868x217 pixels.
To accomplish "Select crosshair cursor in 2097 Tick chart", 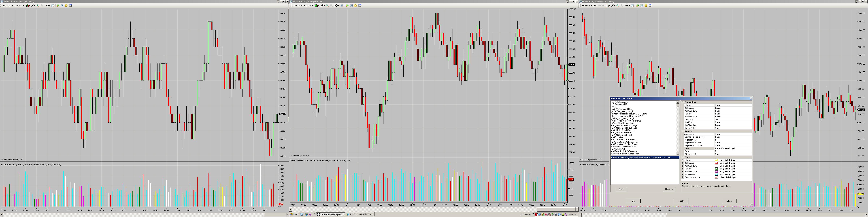I will pos(627,6).
